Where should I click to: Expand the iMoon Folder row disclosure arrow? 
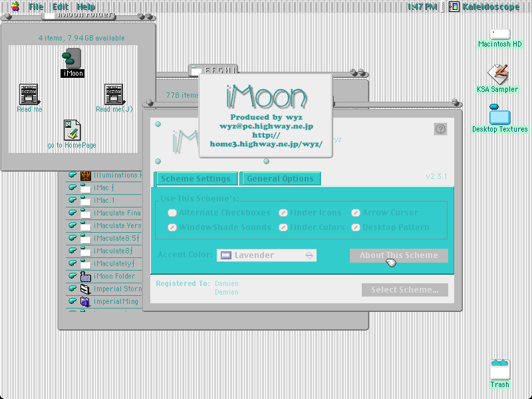tap(72, 275)
